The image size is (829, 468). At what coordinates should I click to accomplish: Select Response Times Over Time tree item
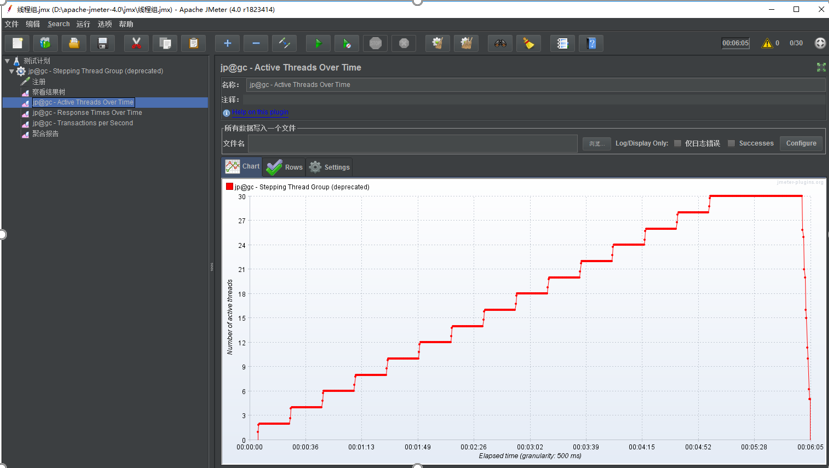[87, 113]
